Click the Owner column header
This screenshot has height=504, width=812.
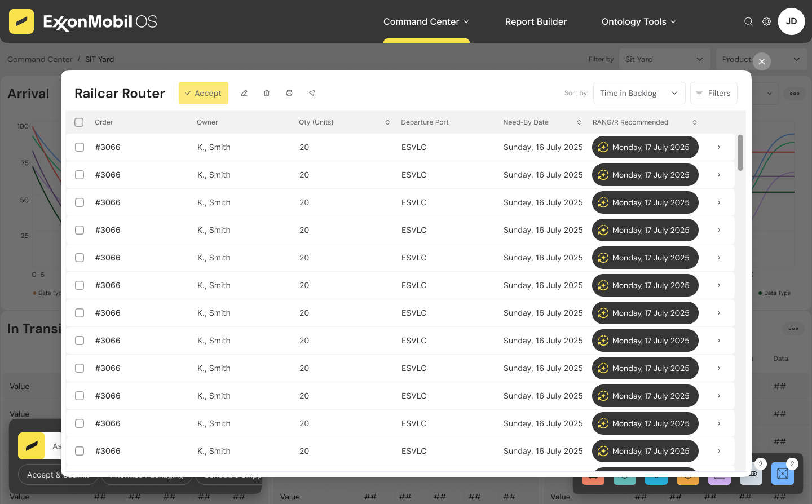point(208,122)
